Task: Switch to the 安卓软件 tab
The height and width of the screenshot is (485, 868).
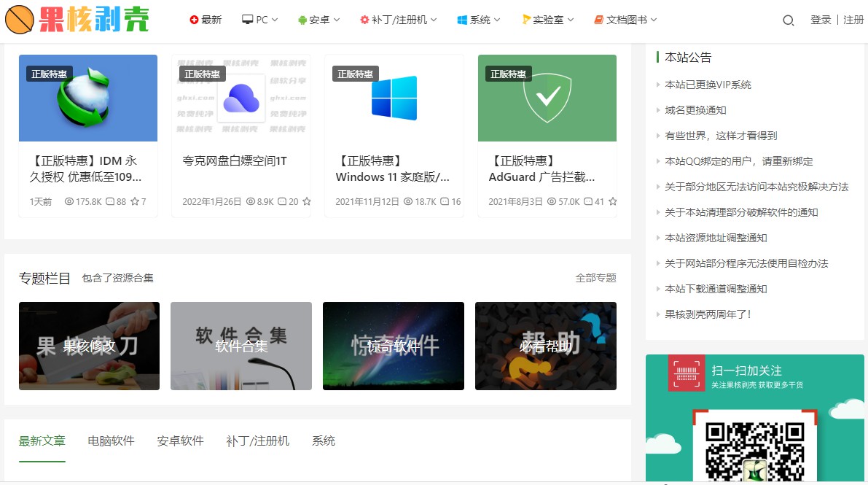Action: click(181, 441)
